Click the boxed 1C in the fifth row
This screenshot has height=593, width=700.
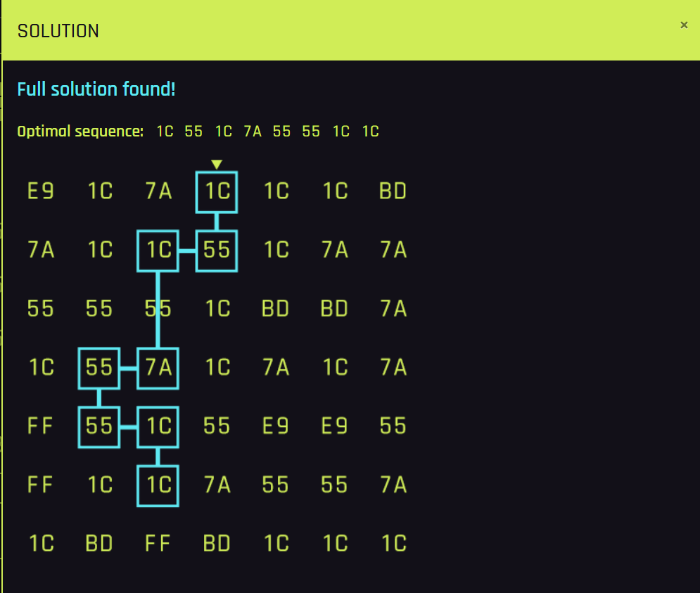[158, 427]
